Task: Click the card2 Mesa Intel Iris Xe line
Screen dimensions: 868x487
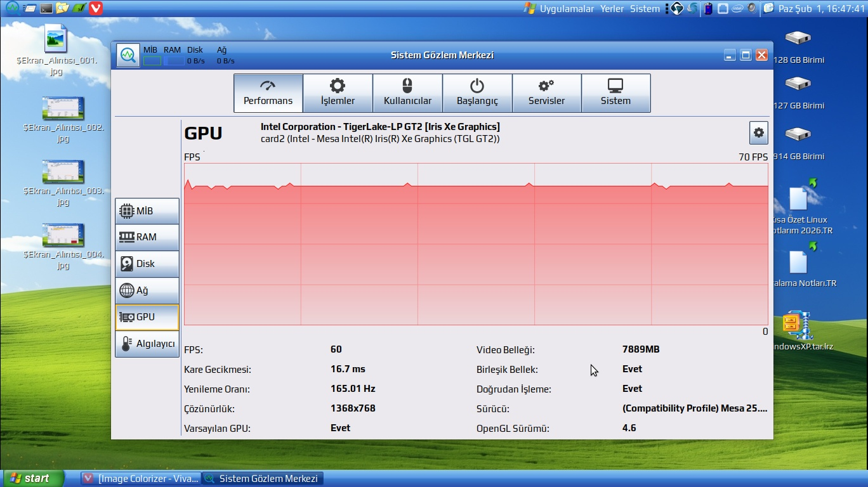Action: (x=380, y=139)
